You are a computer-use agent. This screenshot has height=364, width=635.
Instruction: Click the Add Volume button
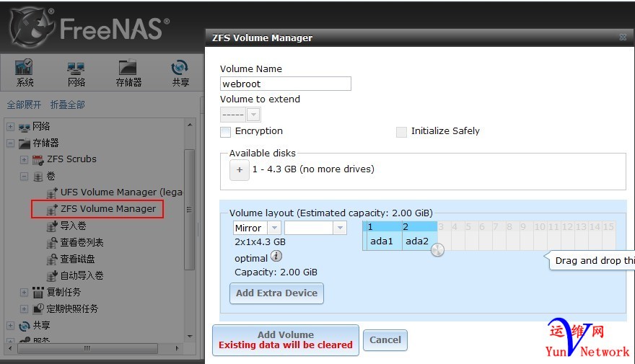pos(286,340)
